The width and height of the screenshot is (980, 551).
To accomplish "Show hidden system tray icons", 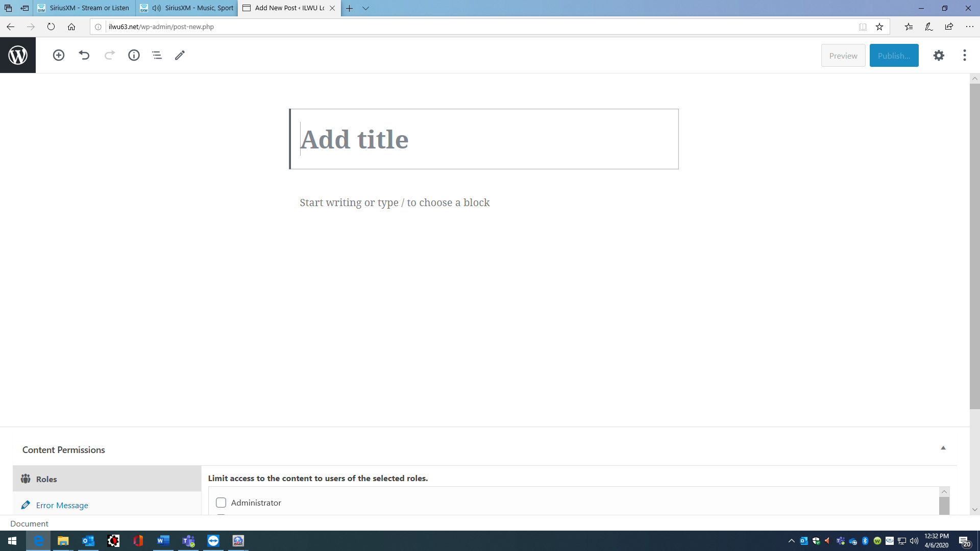I will pos(792,541).
